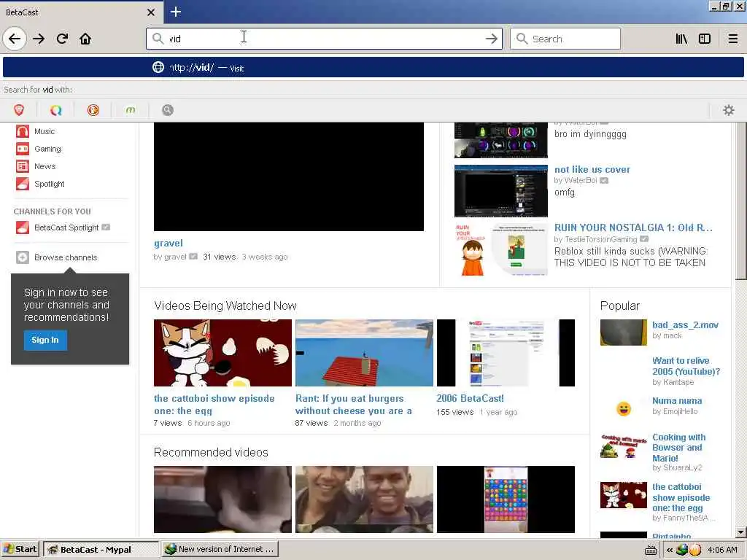
Task: Open the Gaming category
Action: point(47,149)
